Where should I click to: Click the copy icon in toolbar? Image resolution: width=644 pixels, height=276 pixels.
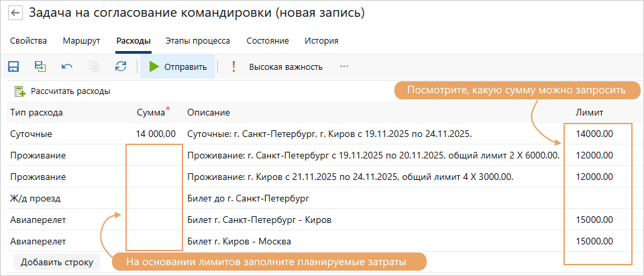pyautogui.click(x=94, y=66)
